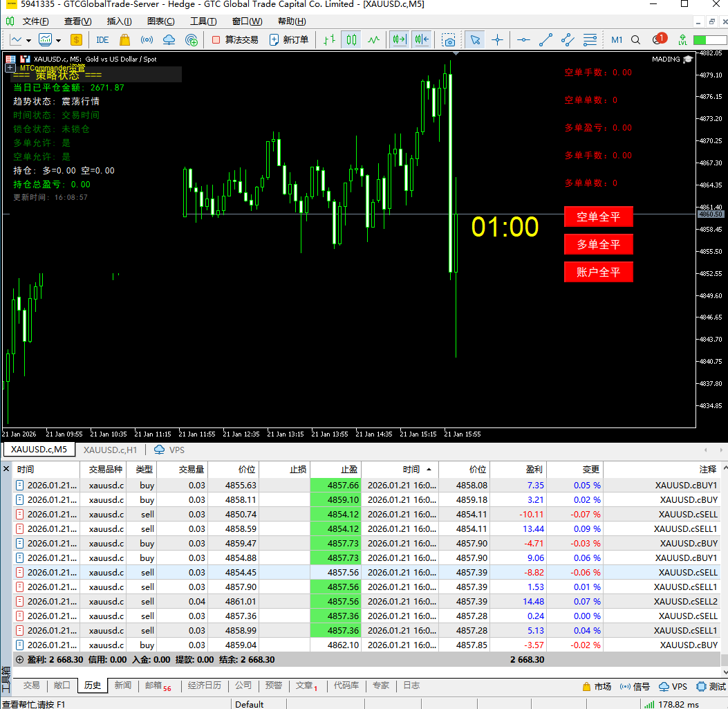Switch chart to bar chart style

(x=330, y=40)
